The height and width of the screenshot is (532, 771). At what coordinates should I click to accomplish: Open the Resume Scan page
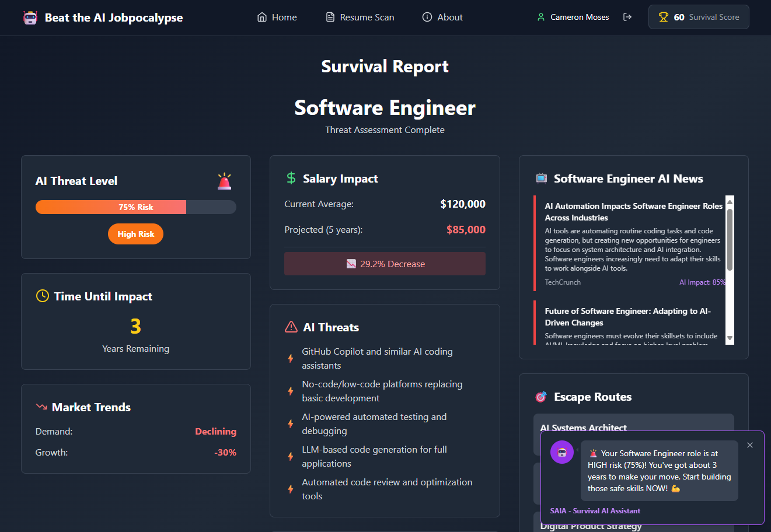(x=360, y=17)
